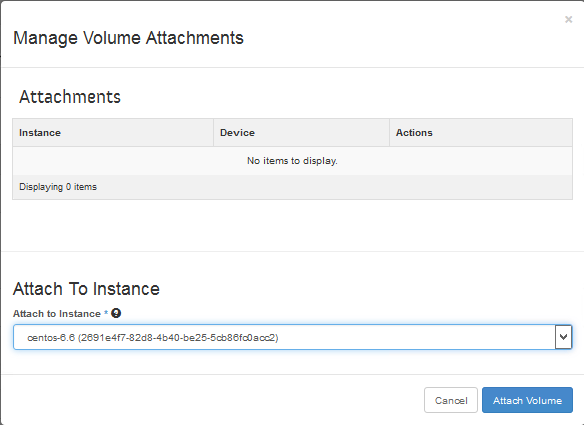Select the centos-6.6 instance combo box
584x425 pixels.
coord(292,337)
